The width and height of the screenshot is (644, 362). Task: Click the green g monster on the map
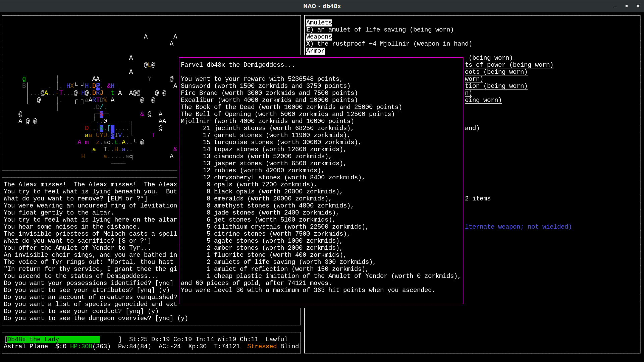tap(24, 79)
